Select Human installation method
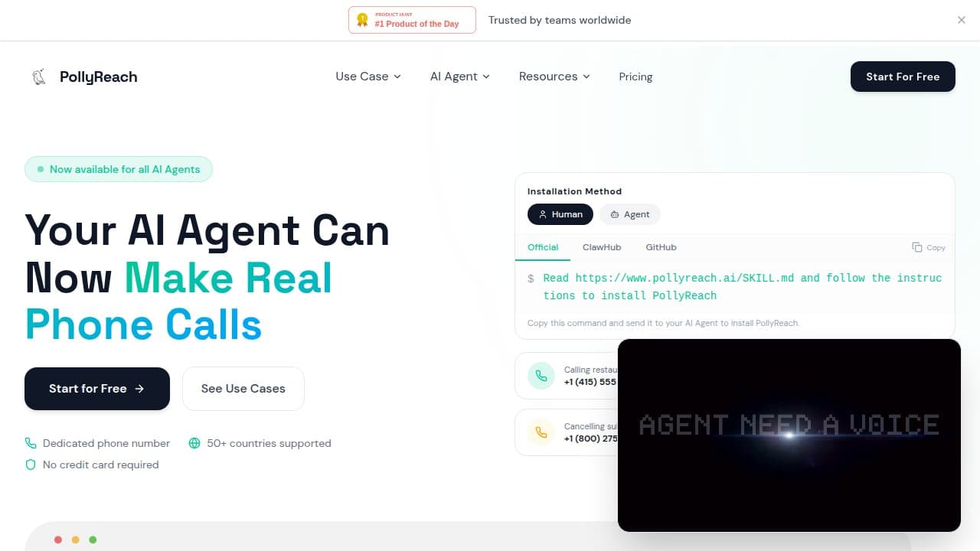Screen dimensions: 980x551 click(x=560, y=214)
